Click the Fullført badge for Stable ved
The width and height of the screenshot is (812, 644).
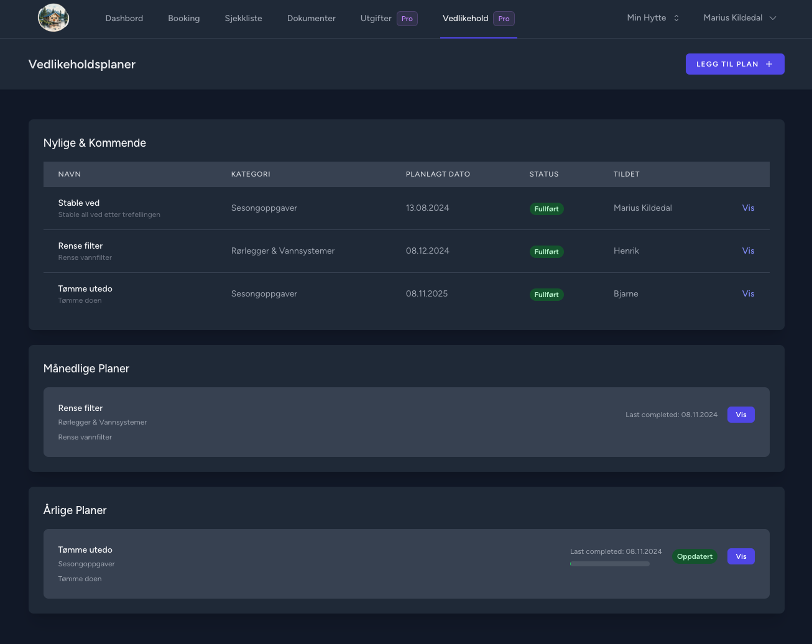click(x=547, y=209)
